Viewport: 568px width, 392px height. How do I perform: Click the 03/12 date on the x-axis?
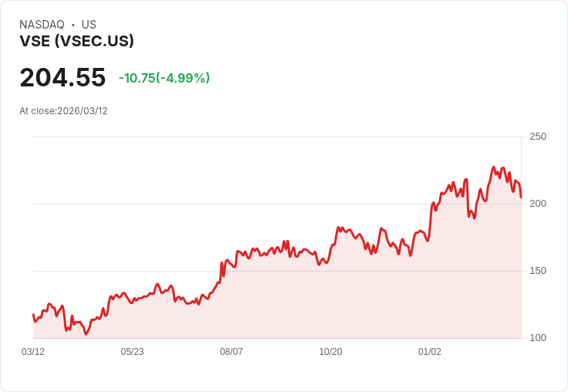click(x=33, y=352)
